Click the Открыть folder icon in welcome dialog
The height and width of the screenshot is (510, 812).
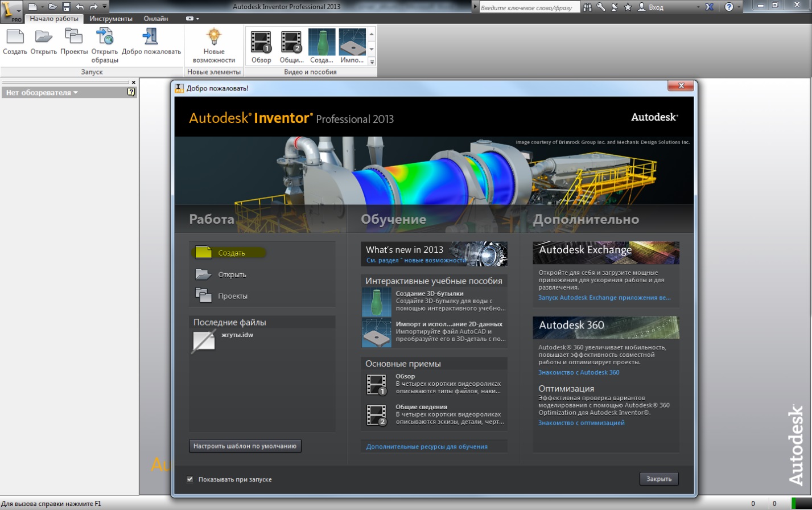pos(203,274)
